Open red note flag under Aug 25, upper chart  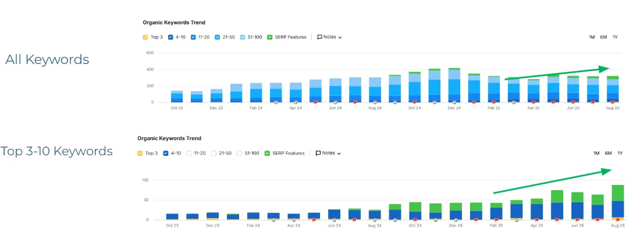tap(612, 102)
